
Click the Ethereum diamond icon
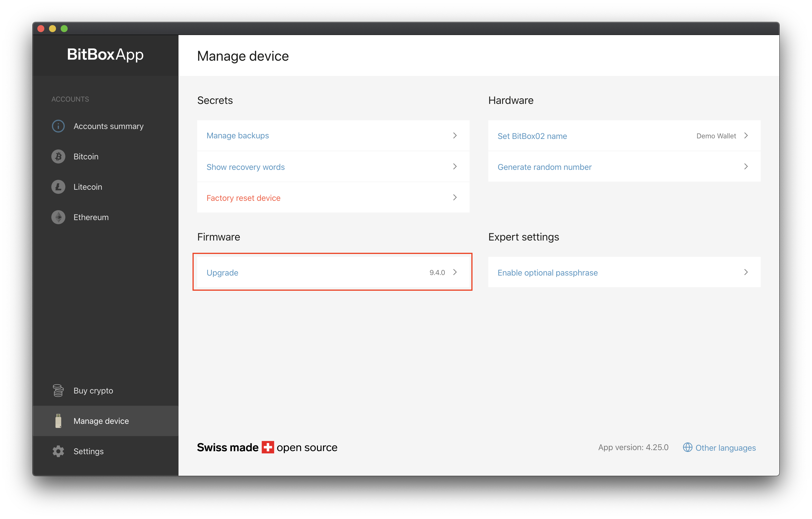(x=58, y=217)
